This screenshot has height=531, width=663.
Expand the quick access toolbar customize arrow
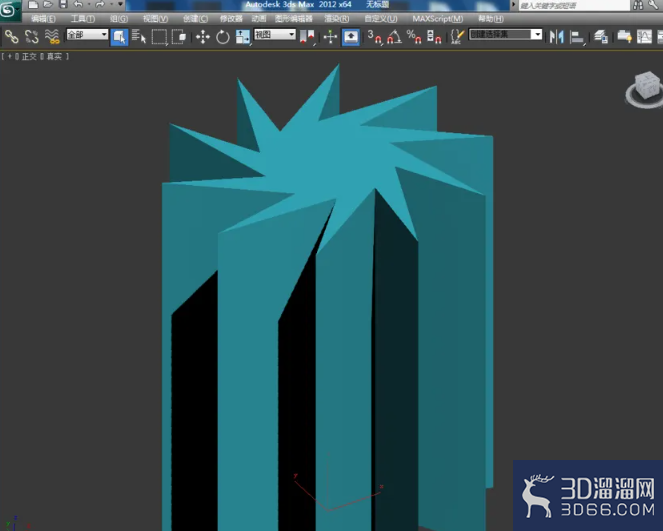pyautogui.click(x=121, y=5)
